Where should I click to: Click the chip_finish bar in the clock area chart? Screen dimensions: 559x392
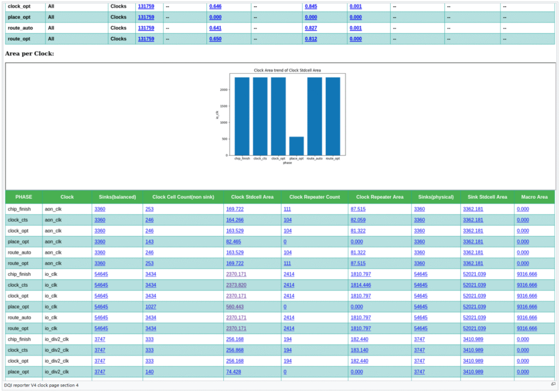(242, 116)
